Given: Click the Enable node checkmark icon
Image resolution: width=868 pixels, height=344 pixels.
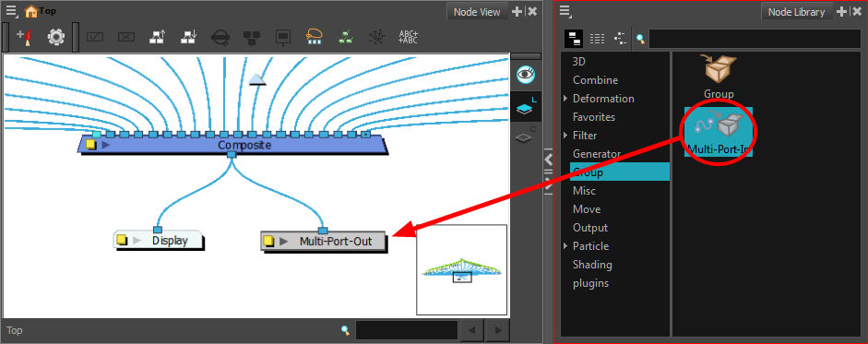Looking at the screenshot, I should pyautogui.click(x=95, y=37).
